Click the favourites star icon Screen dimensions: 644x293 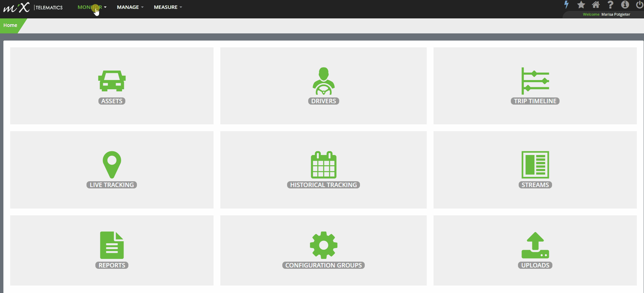[581, 5]
